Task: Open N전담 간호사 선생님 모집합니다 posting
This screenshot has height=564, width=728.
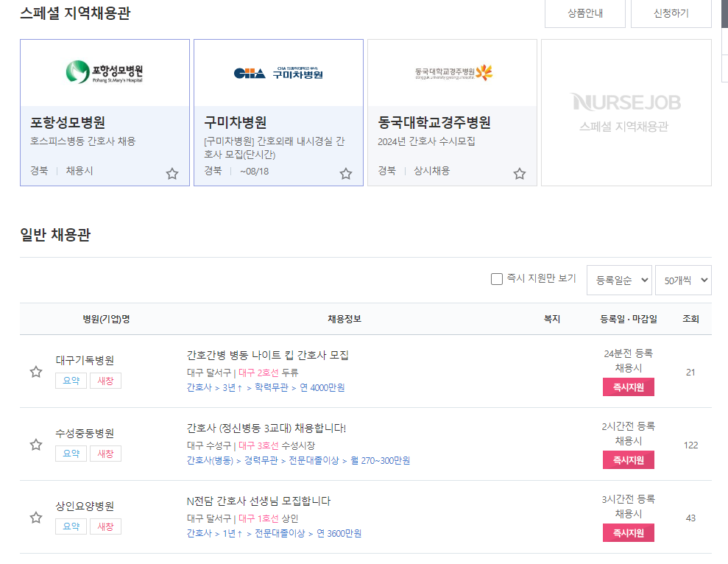Action: tap(258, 501)
